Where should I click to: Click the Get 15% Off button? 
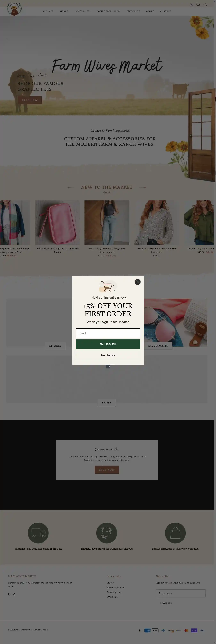coord(108,344)
